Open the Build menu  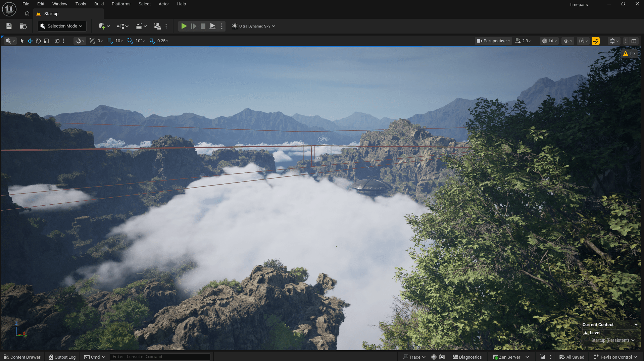tap(99, 4)
